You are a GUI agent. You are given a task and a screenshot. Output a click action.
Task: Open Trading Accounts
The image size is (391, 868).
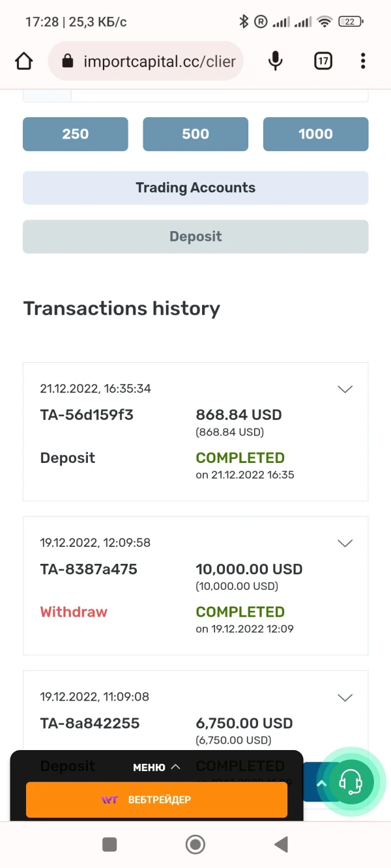(x=195, y=188)
